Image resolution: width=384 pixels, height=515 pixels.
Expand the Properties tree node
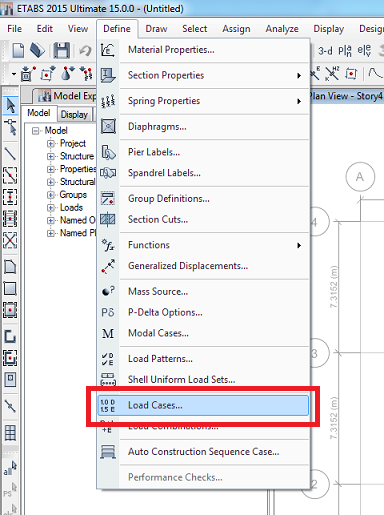coord(51,169)
